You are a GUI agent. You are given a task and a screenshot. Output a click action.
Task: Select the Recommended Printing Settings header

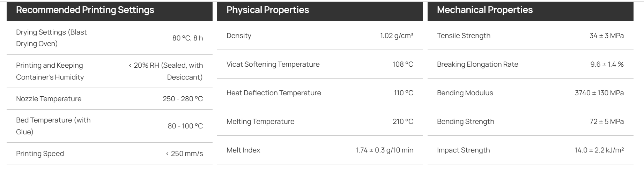tap(85, 10)
